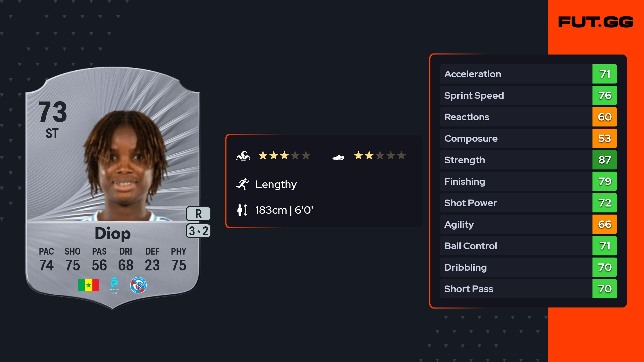Click the Arkema league logo icon
Image resolution: width=644 pixels, height=362 pixels.
[x=114, y=285]
